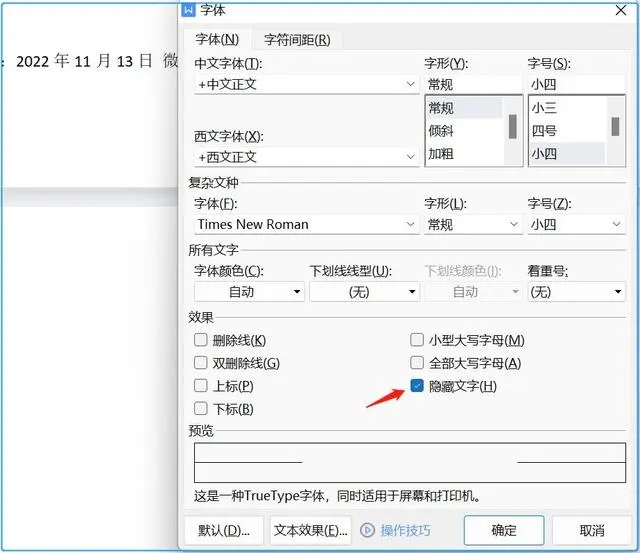Toggle 全部大写字母(A) checkbox
The image size is (640, 553).
point(417,362)
